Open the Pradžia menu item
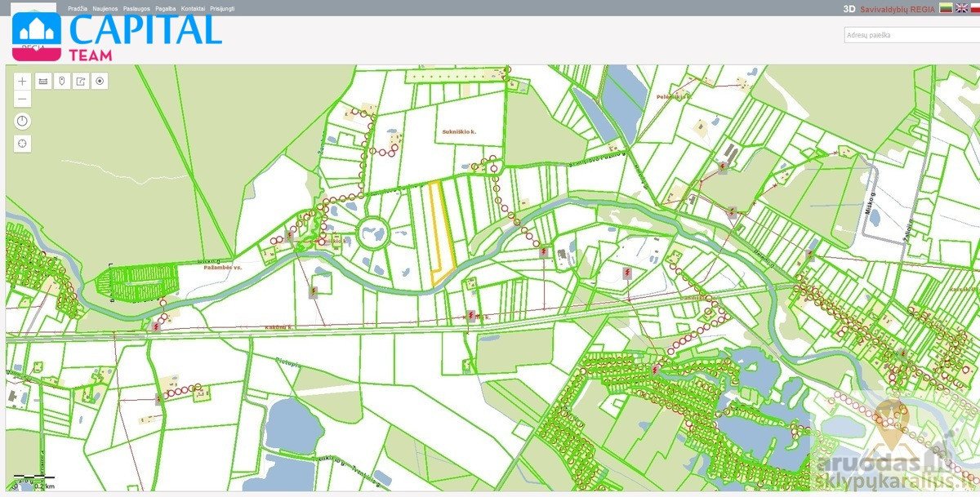This screenshot has width=980, height=497. (x=78, y=8)
